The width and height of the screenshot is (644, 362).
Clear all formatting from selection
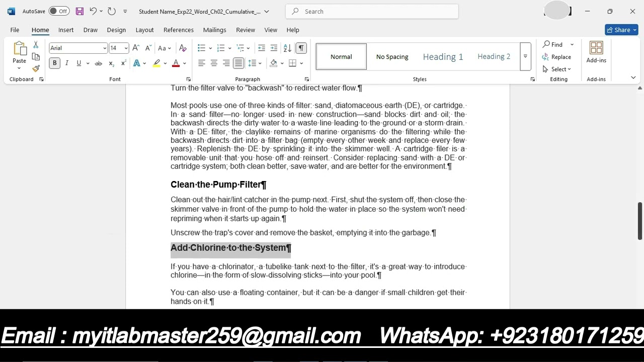point(183,48)
